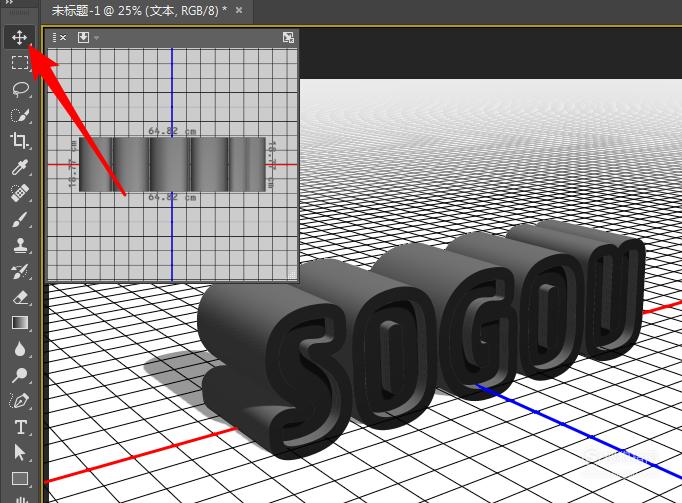Image resolution: width=682 pixels, height=503 pixels.
Task: Select the Rectangular Marquee tool
Action: tap(20, 63)
